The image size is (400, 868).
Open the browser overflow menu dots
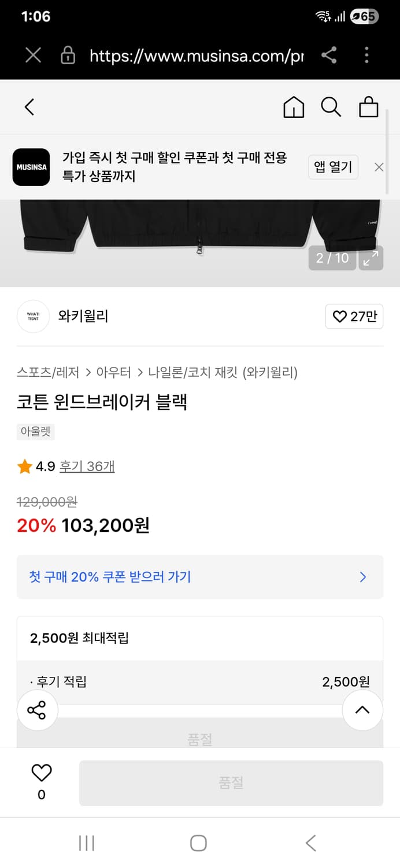point(366,56)
